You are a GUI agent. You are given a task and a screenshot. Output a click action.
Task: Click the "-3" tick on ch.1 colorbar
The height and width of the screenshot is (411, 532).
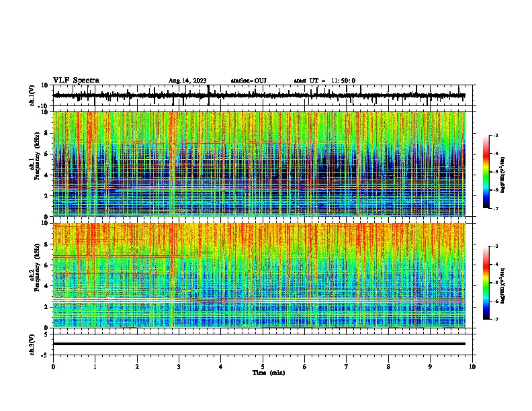[x=495, y=136]
